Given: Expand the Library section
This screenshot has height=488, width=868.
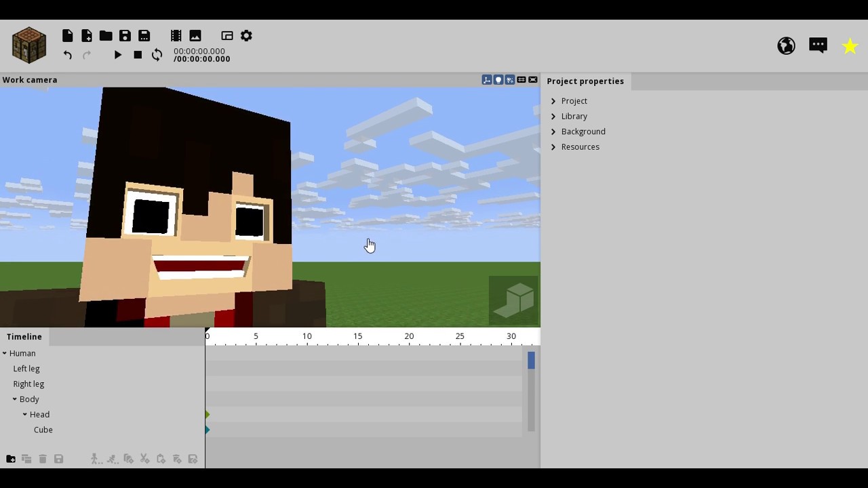Looking at the screenshot, I should (553, 117).
